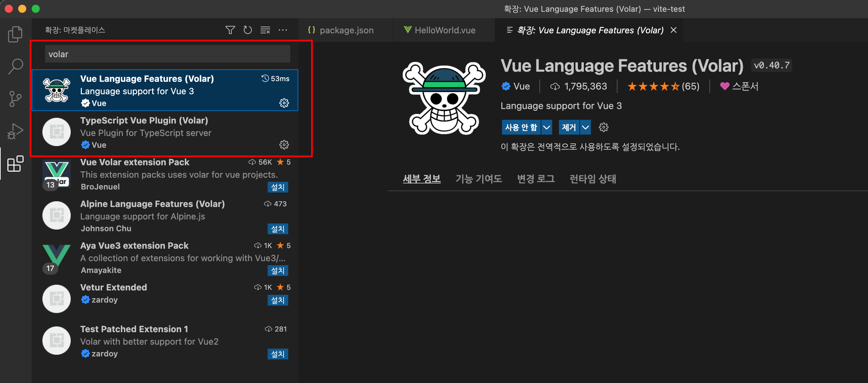Expand the Disable (사용 안 함) dropdown arrow
Screen dimensions: 868x383
pos(546,127)
